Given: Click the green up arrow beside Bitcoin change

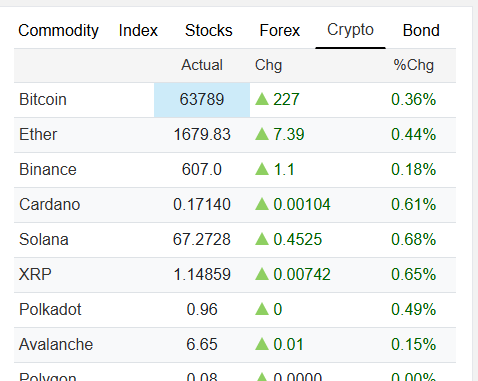Looking at the screenshot, I should pyautogui.click(x=262, y=99).
